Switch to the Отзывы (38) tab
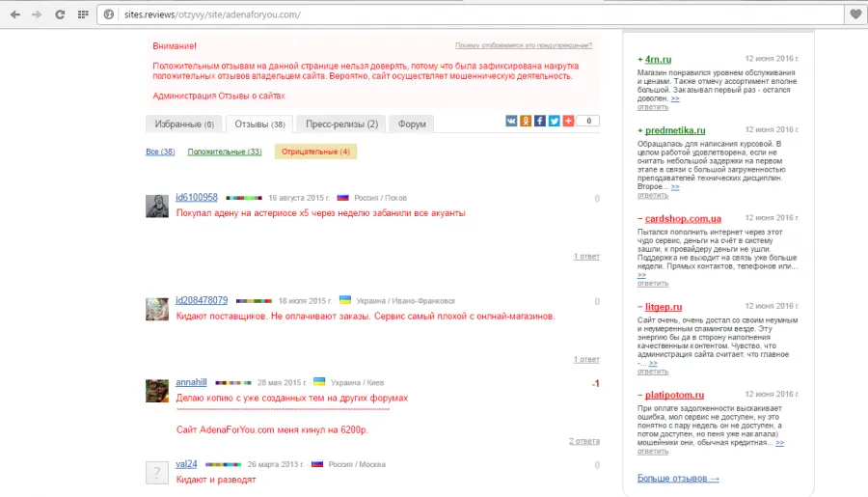This screenshot has width=868, height=497. (259, 124)
